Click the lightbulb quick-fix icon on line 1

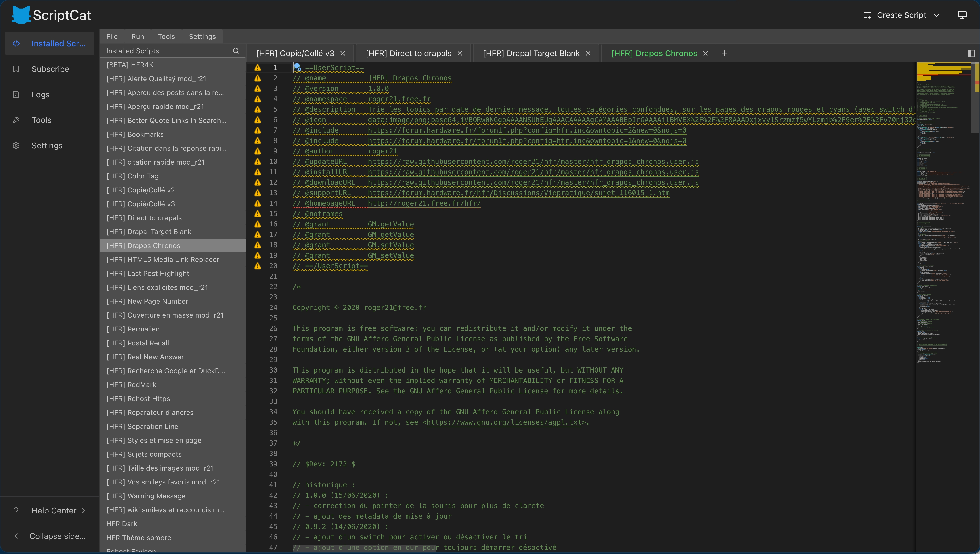pyautogui.click(x=297, y=68)
